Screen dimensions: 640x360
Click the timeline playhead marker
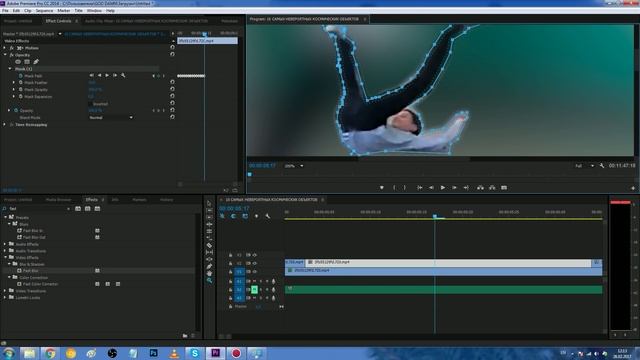point(435,216)
